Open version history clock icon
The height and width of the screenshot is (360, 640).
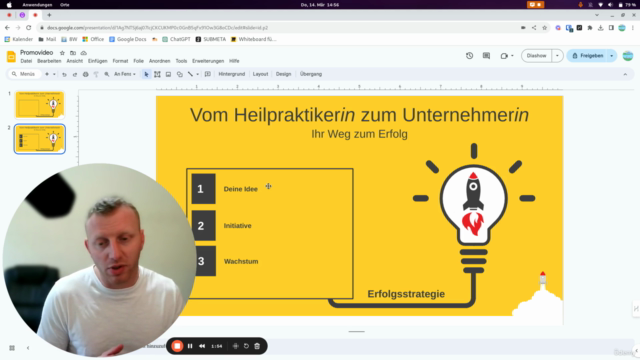click(x=469, y=56)
